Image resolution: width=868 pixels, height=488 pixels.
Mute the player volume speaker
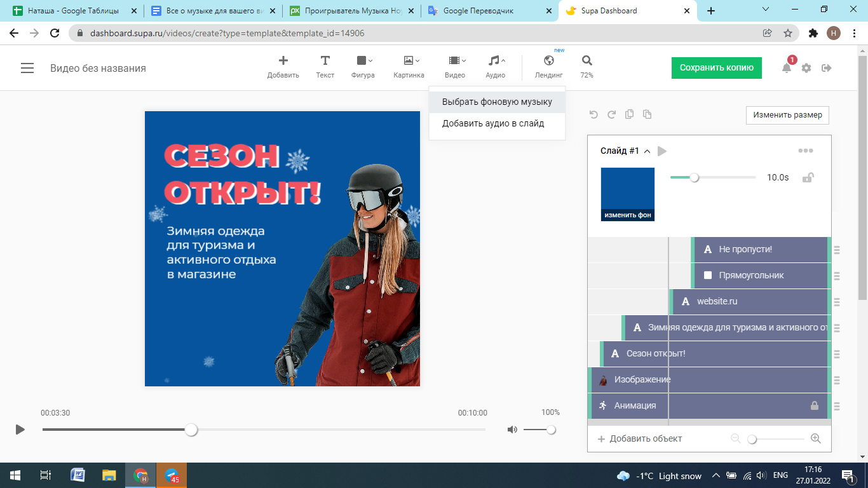point(512,430)
